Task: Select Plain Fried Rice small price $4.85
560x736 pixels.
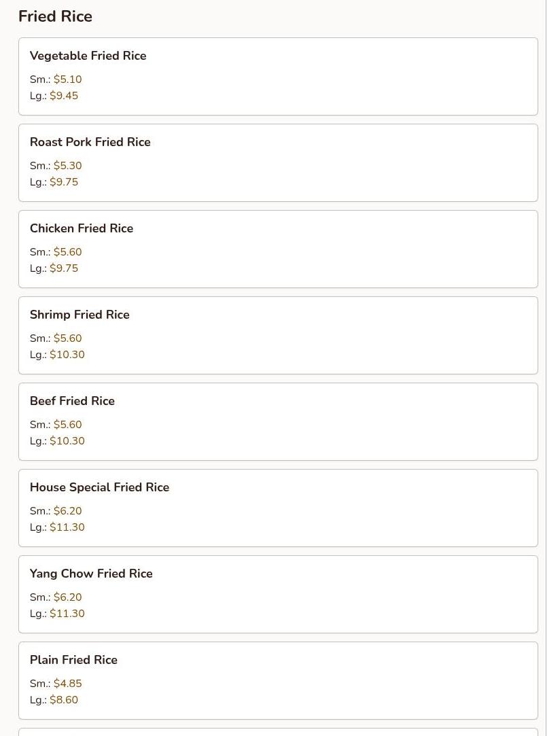Action: pos(67,684)
